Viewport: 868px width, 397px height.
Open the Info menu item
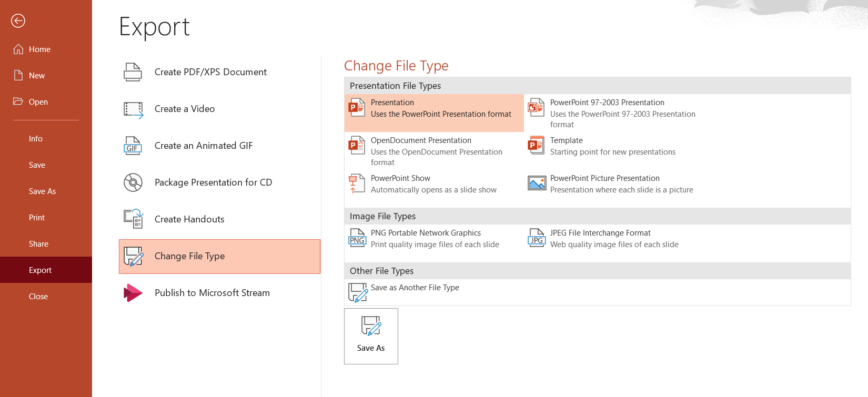click(x=36, y=139)
